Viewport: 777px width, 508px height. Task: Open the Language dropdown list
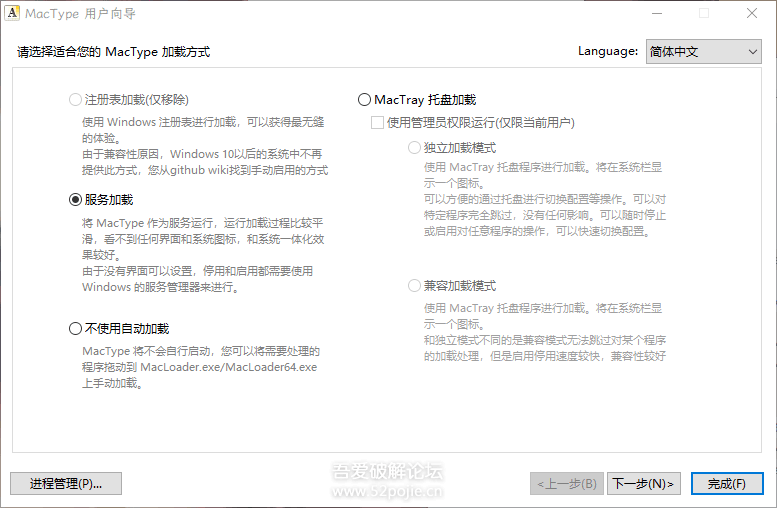click(702, 51)
